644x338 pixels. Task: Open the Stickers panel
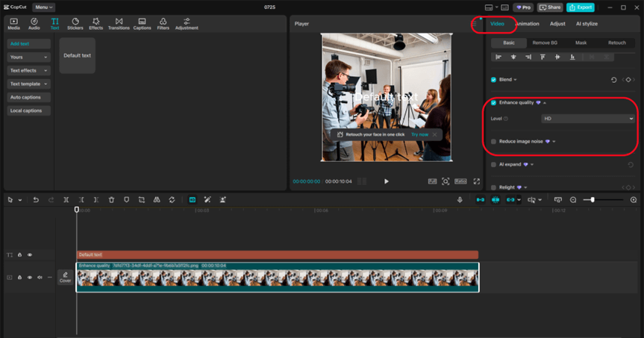75,24
